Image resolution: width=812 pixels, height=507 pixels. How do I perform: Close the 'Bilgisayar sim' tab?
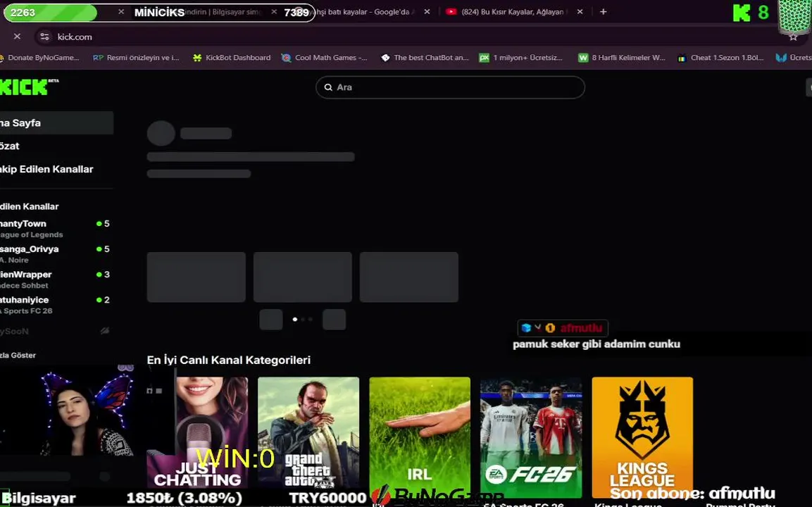[x=274, y=11]
